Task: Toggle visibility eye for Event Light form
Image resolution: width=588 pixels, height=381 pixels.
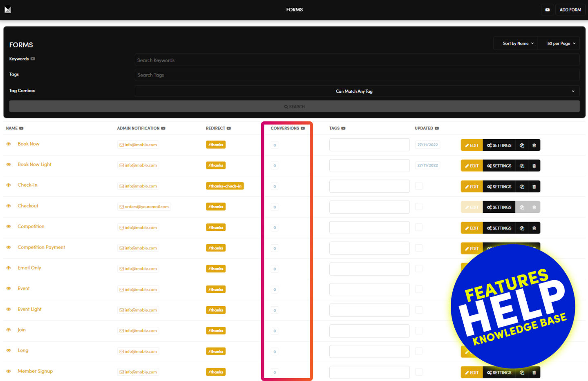Action: tap(9, 309)
